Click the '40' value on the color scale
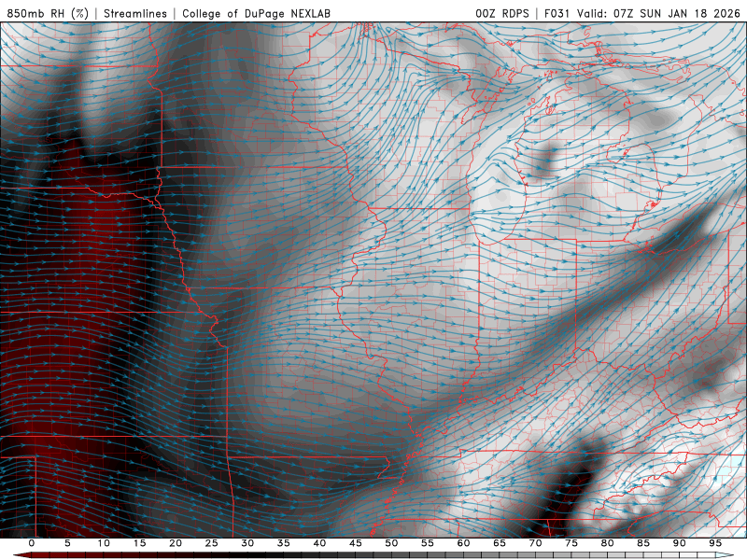 coord(319,543)
